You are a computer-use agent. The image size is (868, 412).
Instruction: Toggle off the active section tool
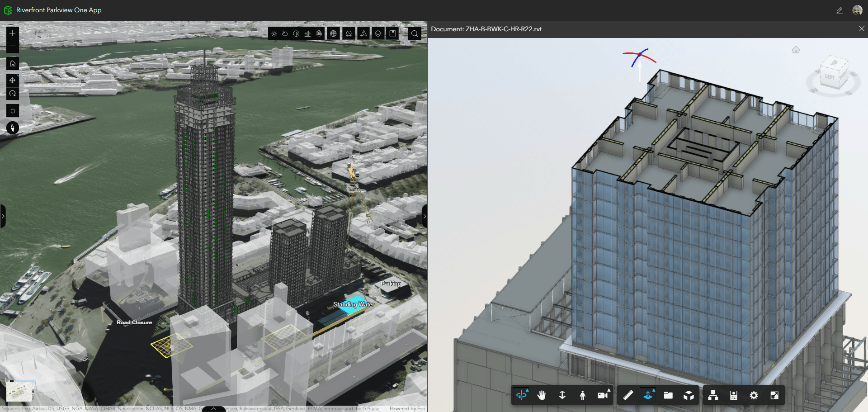(647, 395)
